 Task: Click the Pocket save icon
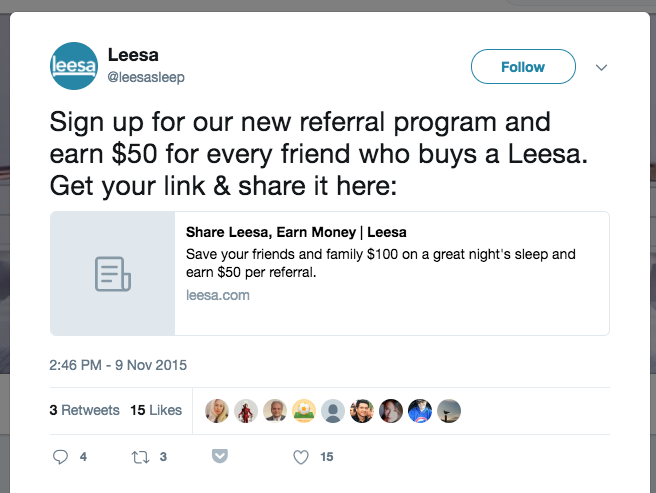click(x=219, y=457)
